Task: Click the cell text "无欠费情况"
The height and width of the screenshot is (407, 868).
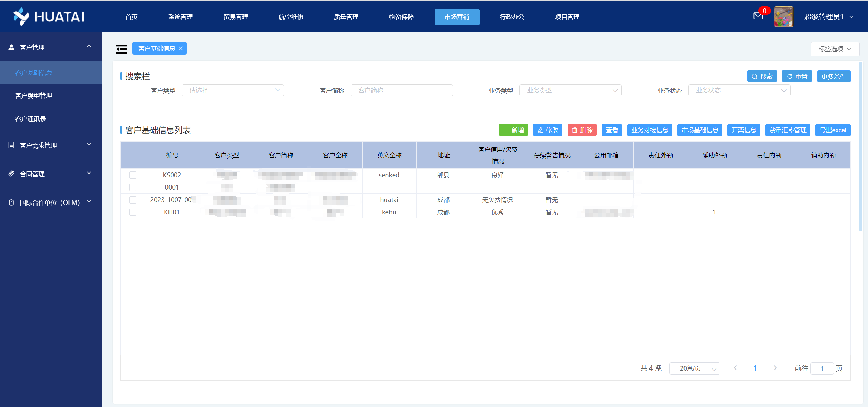Action: (x=498, y=200)
